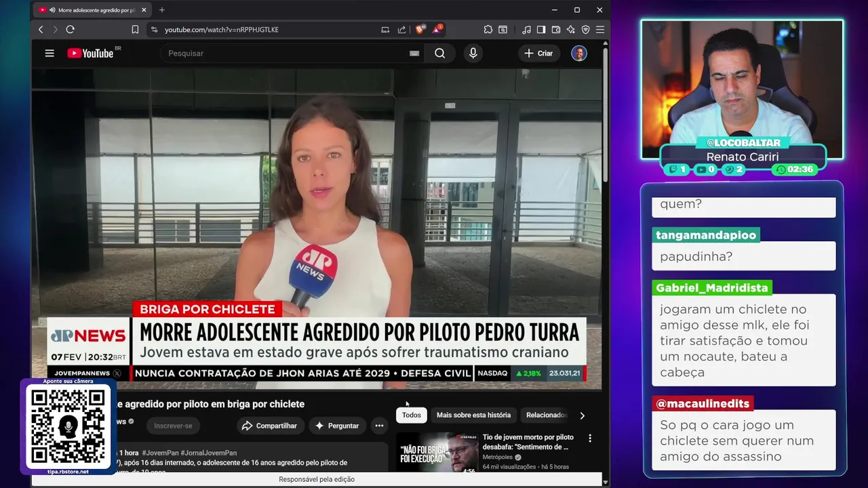
Task: Bookmark this page with the bookmark icon
Action: [x=135, y=30]
